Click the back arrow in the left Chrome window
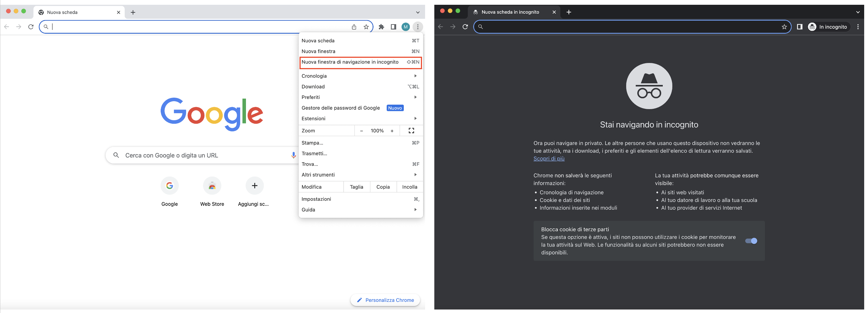 click(x=6, y=27)
